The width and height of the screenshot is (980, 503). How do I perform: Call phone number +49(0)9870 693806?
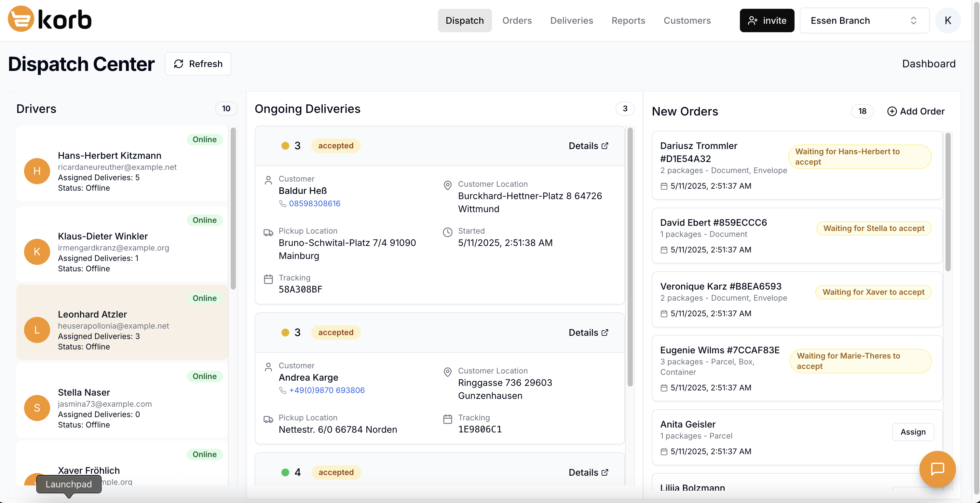pos(327,390)
